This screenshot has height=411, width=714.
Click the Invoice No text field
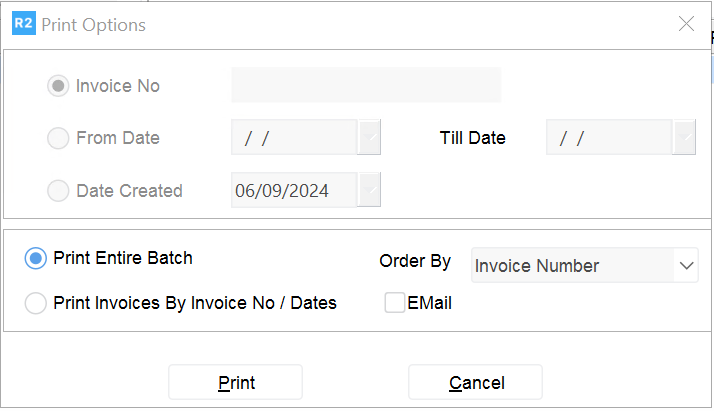pos(366,86)
